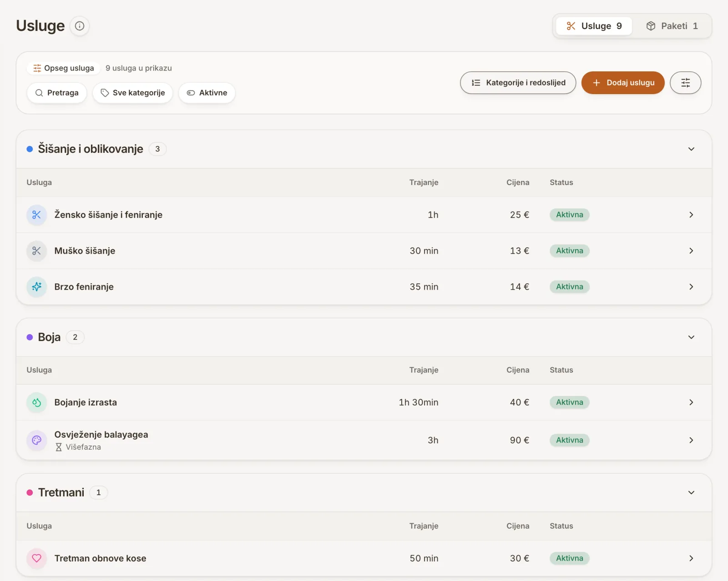
Task: Click the hourglass Višefazna indicator
Action: (x=78, y=447)
